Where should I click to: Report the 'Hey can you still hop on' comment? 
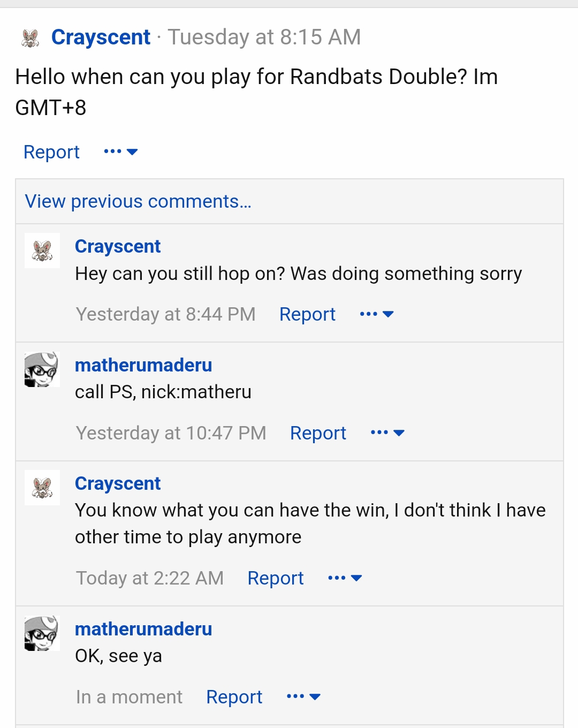coord(307,314)
